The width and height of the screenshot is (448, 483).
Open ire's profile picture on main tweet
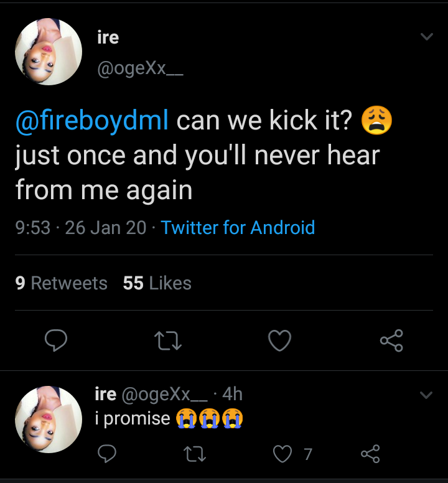click(x=49, y=52)
